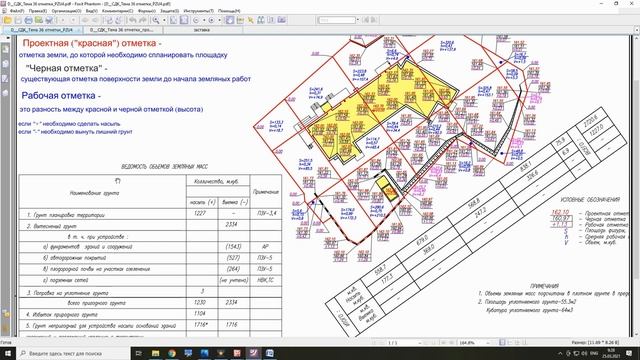Open the notification center icon

tap(629, 353)
